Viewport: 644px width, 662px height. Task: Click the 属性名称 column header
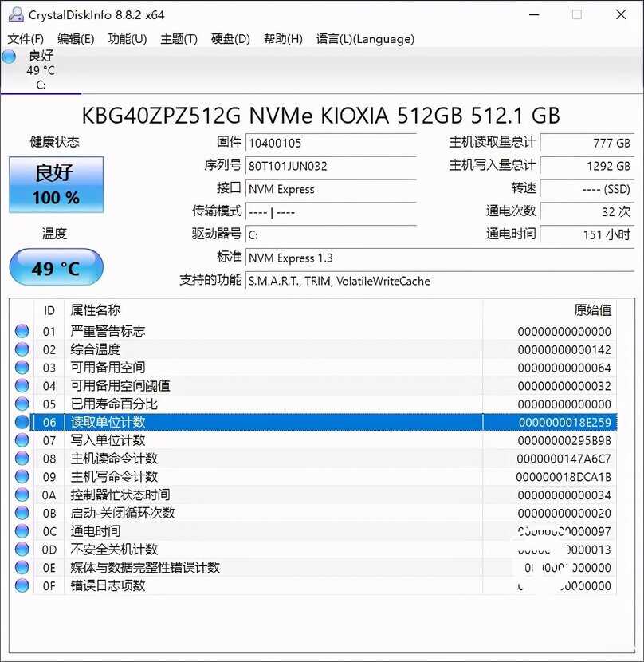click(273, 310)
